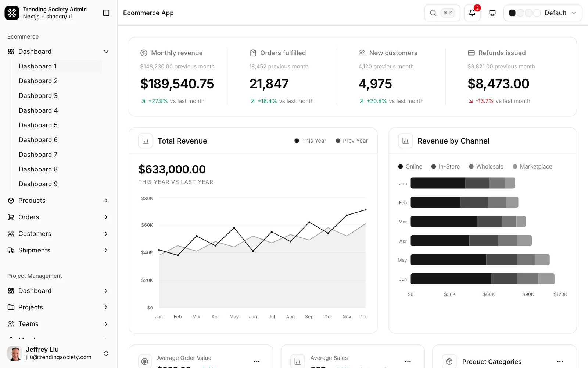Expand the Orders menu chevron
Viewport: 588px width, 368px height.
pyautogui.click(x=106, y=217)
